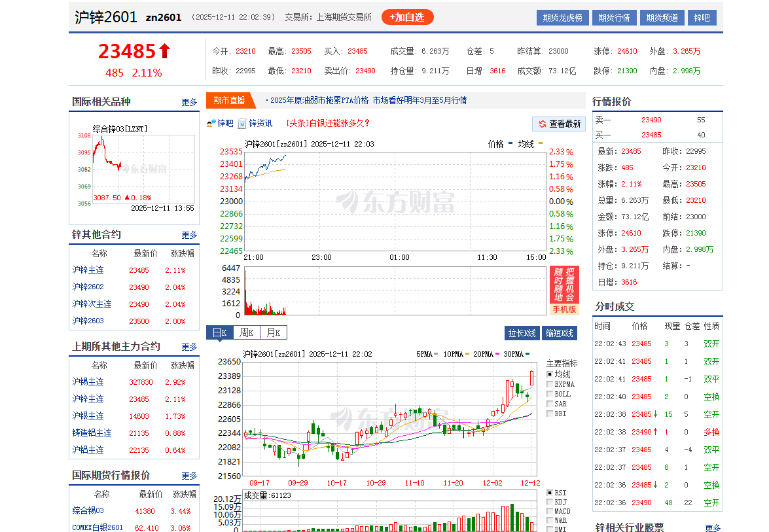The image size is (769, 532).
Task: Select W&R sub-indicator option
Action: point(550,520)
